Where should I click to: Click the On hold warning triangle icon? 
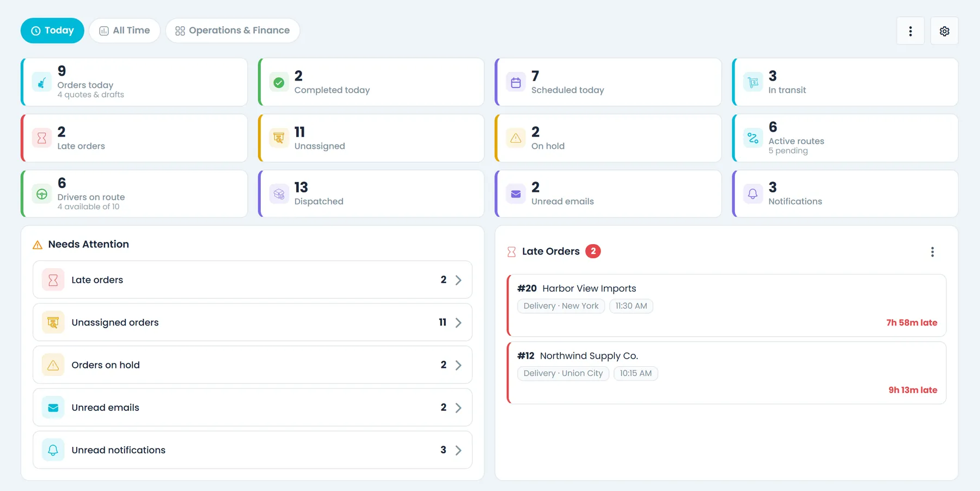[516, 138]
